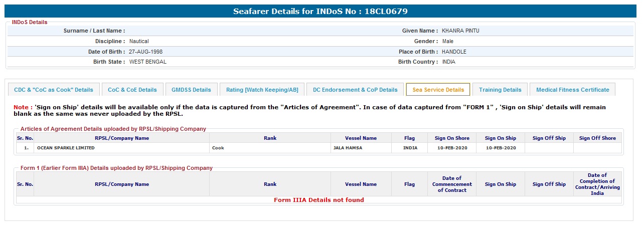
Task: Select the JALA HAMSA vessel name cell
Action: pos(347,148)
